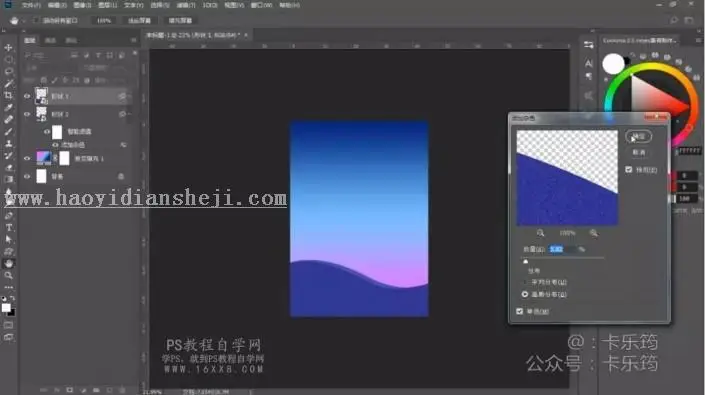705x395 pixels.
Task: Click the 100% zoom button in options bar
Action: pyautogui.click(x=104, y=21)
